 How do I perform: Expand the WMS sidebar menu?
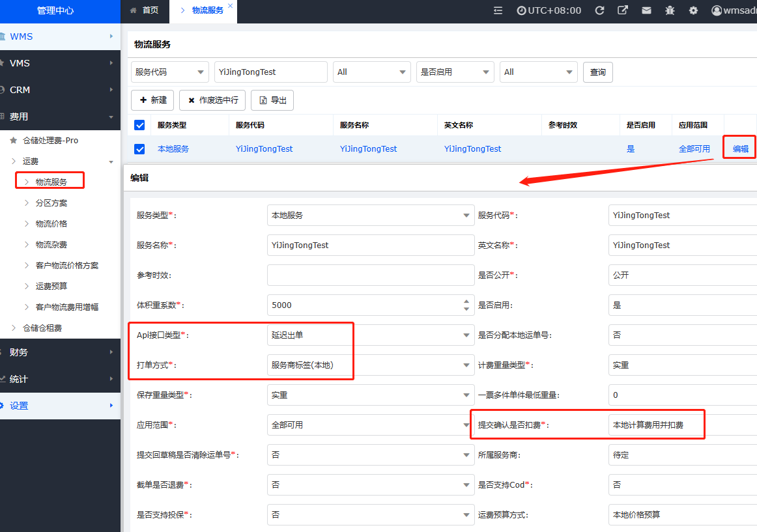61,36
